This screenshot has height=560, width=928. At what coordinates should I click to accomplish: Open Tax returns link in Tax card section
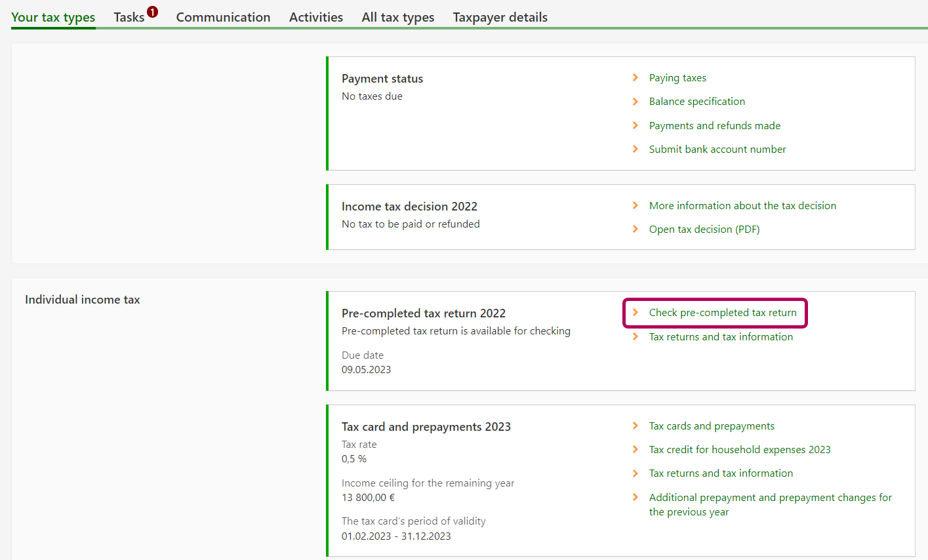tap(721, 473)
